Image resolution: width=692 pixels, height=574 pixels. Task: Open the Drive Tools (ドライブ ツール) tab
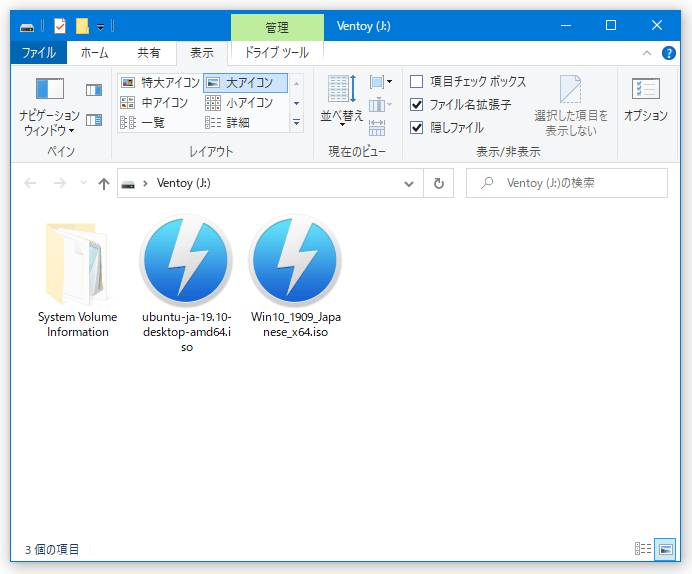[277, 53]
